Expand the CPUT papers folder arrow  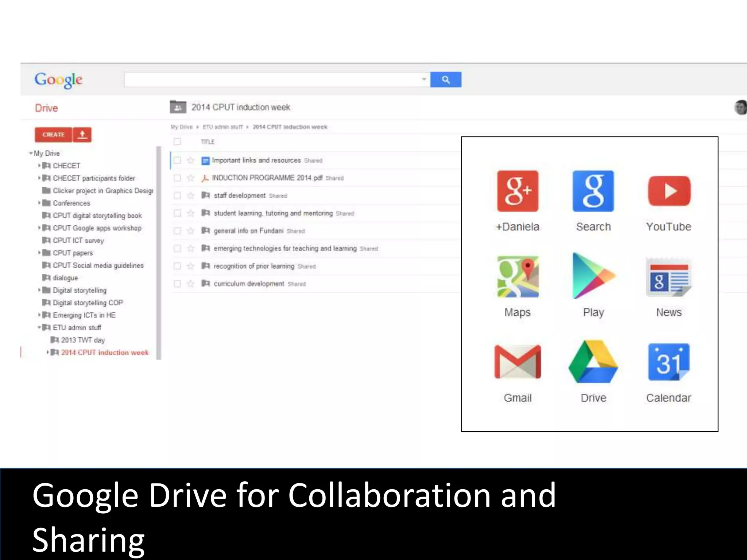pos(39,253)
